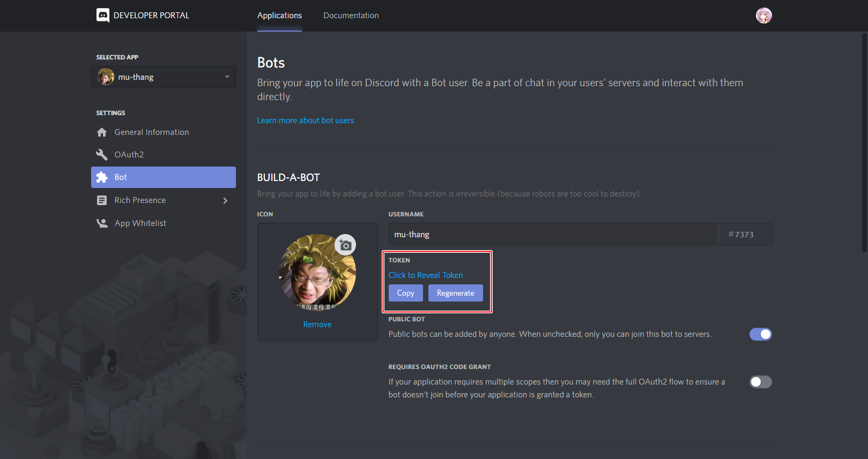The height and width of the screenshot is (459, 868).
Task: Switch to the Applications tab
Action: tap(279, 16)
